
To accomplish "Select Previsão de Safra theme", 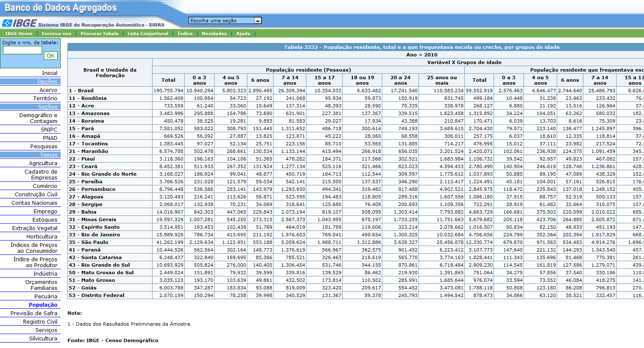I will 34,313.
